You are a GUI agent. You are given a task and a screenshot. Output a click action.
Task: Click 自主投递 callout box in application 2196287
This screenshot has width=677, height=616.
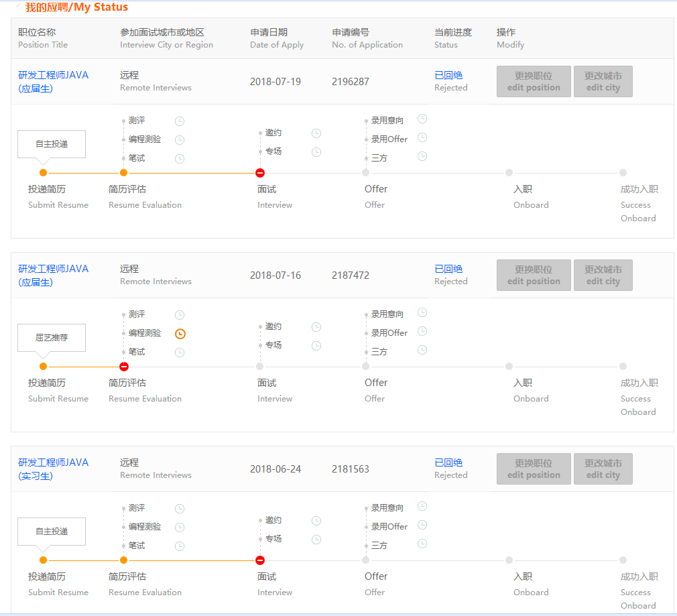52,144
